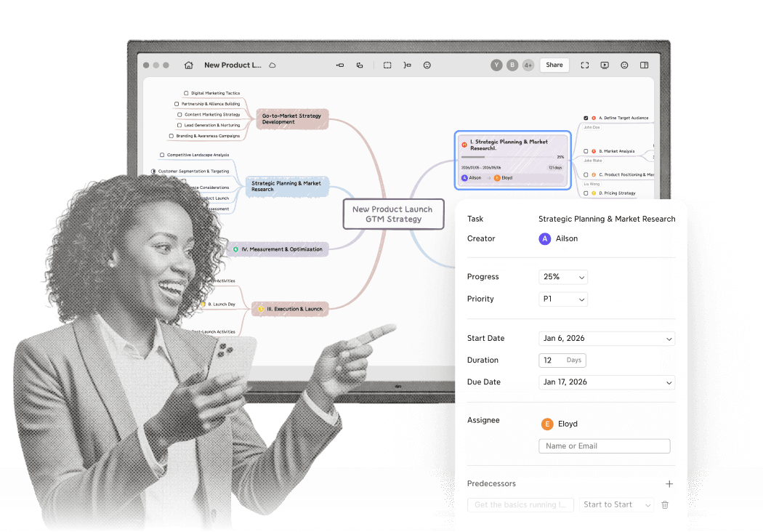This screenshot has height=532, width=763.
Task: Select the IV. Measurement & Optimization topic
Action: click(x=278, y=249)
